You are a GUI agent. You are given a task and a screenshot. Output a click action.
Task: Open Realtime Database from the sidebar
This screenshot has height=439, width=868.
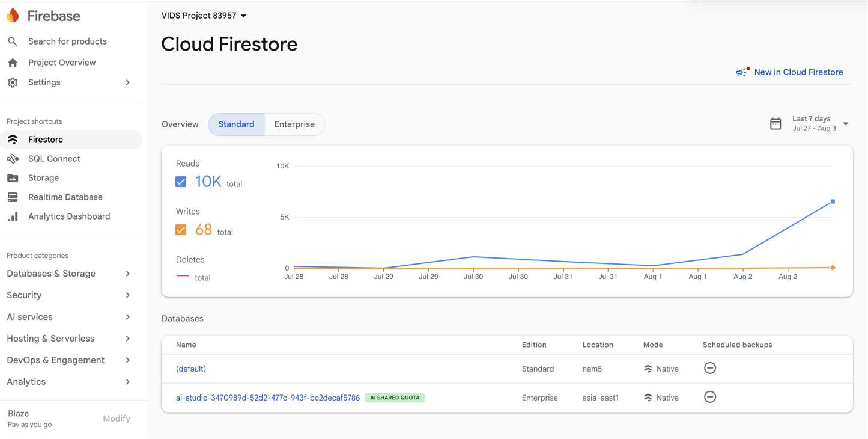click(x=65, y=197)
